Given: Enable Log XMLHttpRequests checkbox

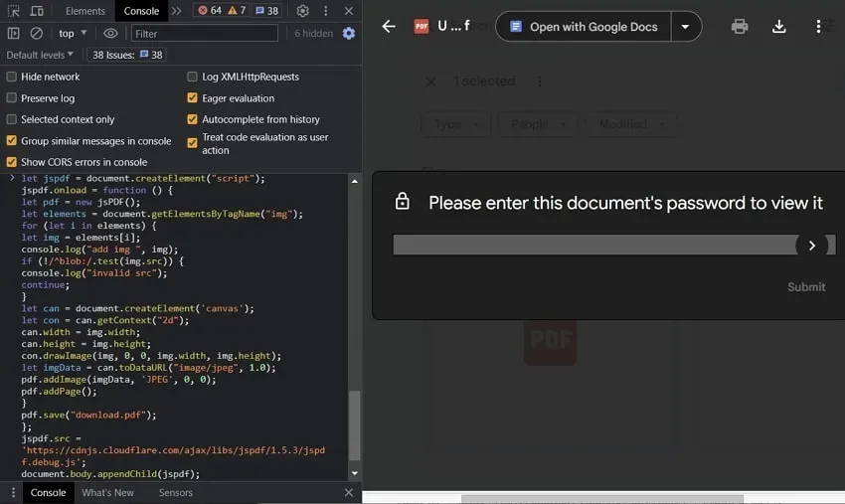Looking at the screenshot, I should [193, 77].
